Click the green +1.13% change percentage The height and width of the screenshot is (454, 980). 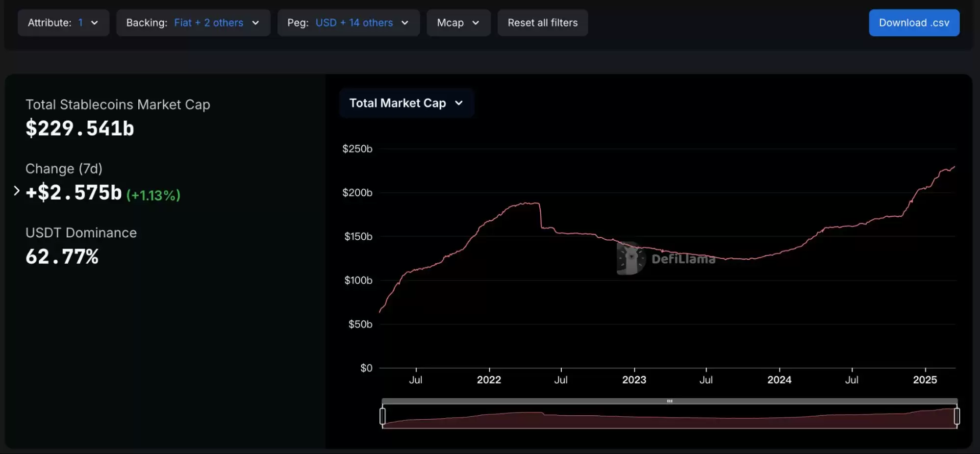(153, 195)
